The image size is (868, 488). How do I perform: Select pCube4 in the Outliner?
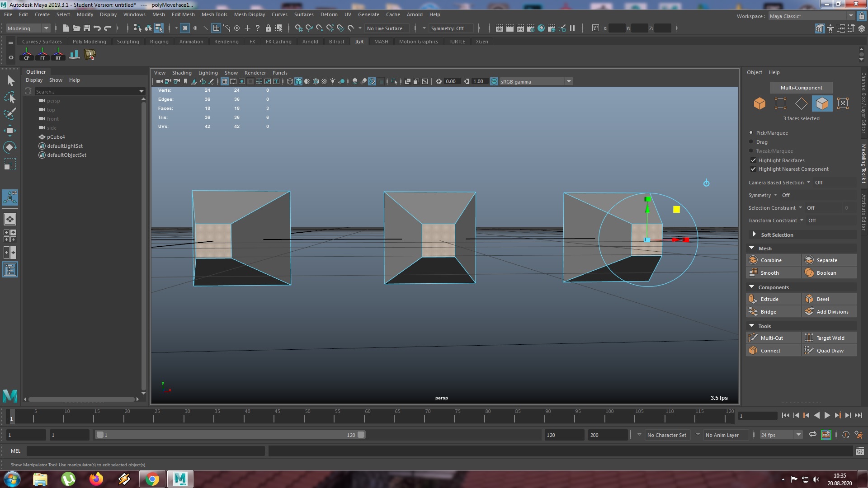tap(56, 137)
